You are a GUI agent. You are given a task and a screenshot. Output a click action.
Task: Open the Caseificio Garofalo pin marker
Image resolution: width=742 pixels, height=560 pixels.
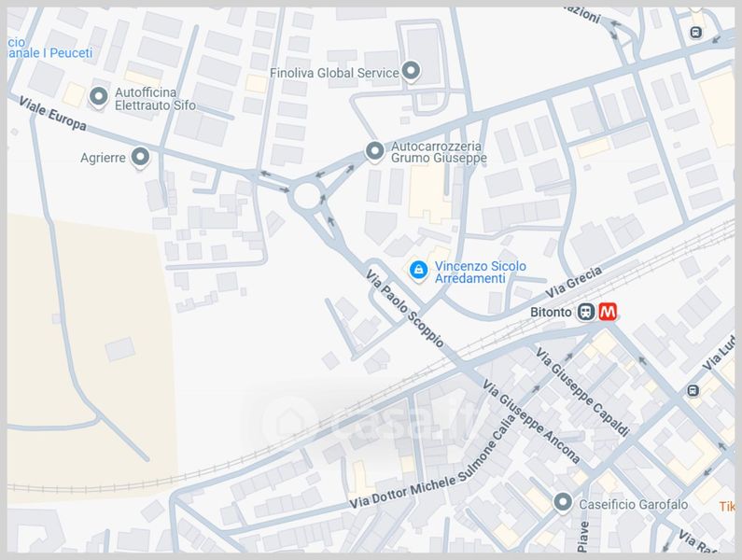563,502
